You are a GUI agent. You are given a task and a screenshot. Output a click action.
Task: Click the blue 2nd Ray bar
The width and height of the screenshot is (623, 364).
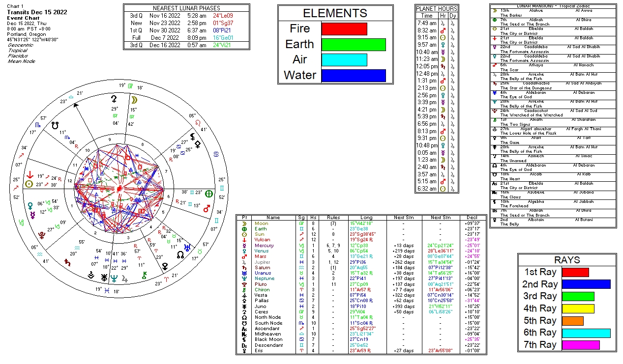(x=586, y=284)
